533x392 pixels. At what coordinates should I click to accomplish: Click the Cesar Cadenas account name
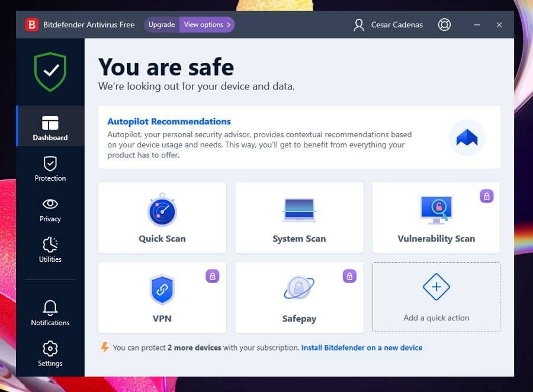click(397, 25)
